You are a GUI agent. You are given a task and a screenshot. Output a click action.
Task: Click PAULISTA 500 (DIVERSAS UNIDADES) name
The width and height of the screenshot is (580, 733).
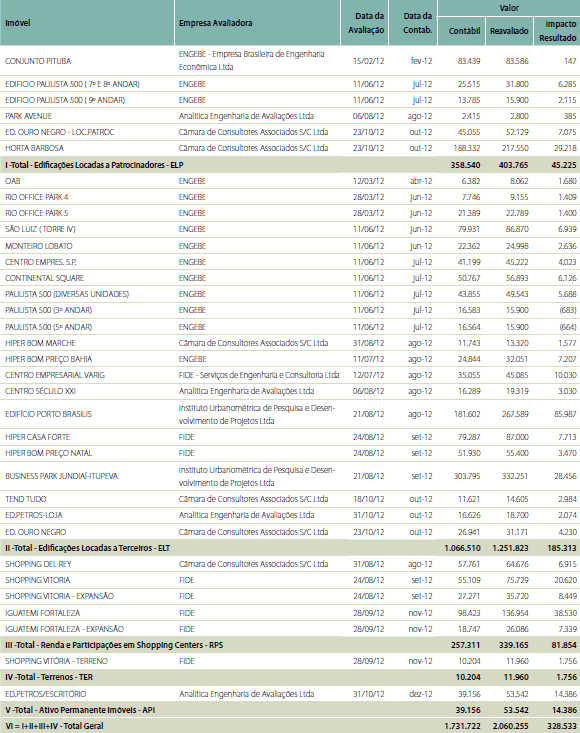pos(67,294)
